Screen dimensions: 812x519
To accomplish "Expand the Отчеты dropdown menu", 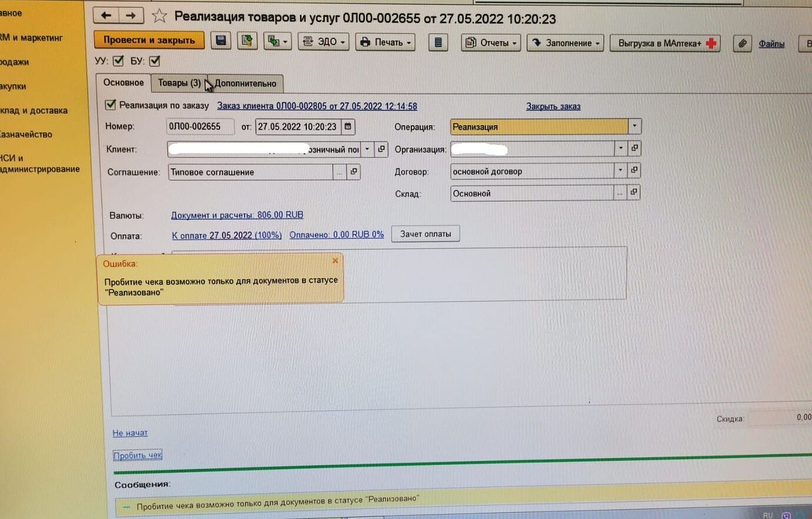I will pos(491,43).
